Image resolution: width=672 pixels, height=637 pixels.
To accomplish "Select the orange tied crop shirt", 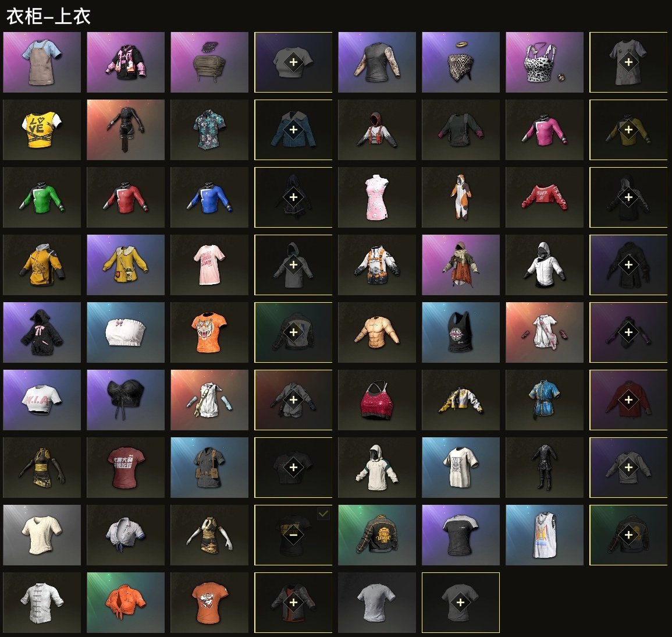I will (126, 602).
